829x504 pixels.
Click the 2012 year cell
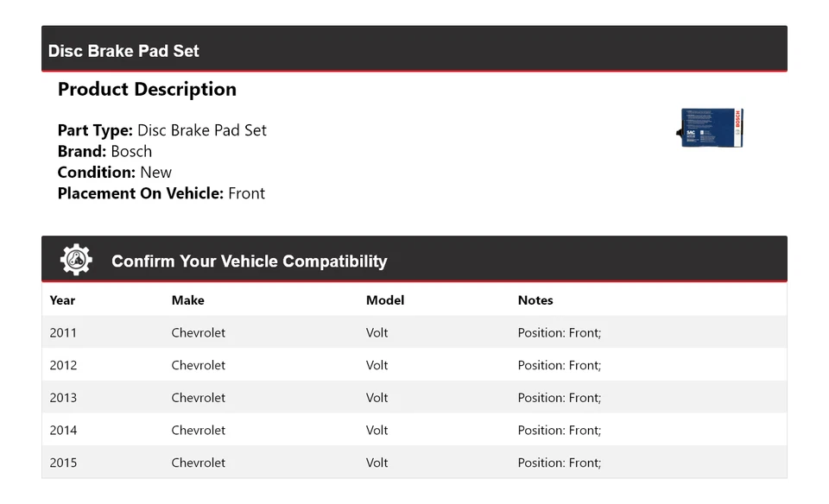click(63, 365)
